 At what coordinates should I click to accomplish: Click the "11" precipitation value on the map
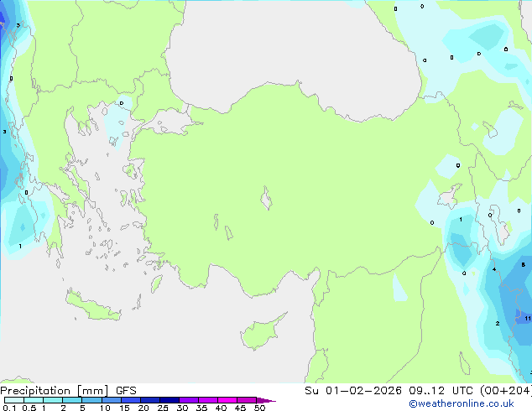(528, 319)
